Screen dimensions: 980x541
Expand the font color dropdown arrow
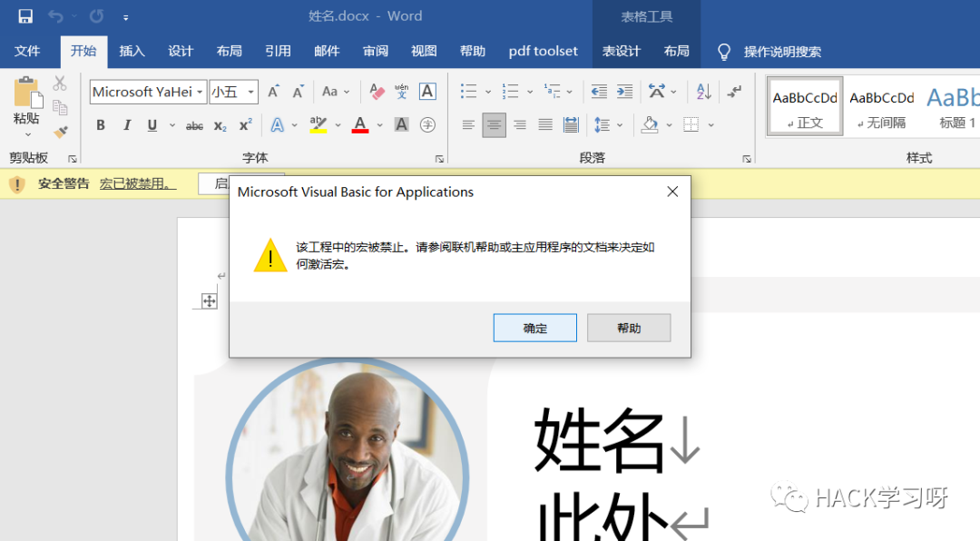[379, 125]
